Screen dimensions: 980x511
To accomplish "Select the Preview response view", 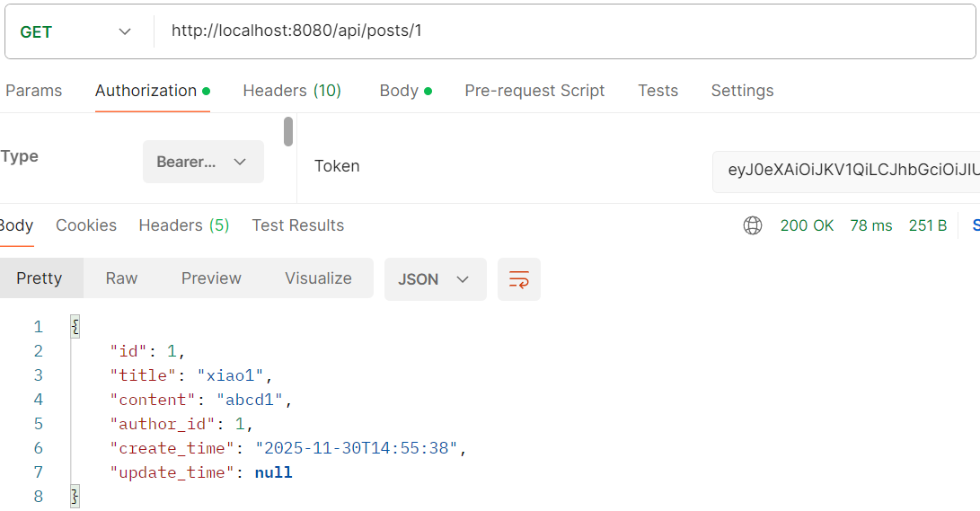I will pos(211,278).
